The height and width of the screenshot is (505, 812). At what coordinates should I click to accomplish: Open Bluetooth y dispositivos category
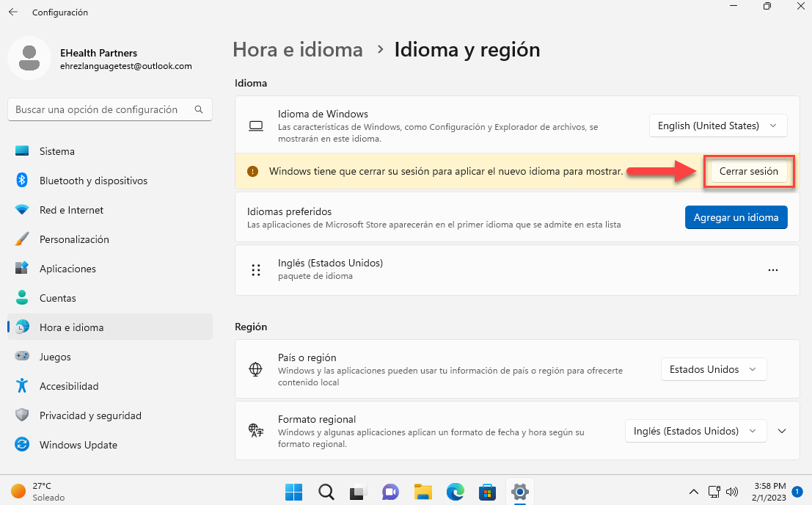click(x=110, y=181)
